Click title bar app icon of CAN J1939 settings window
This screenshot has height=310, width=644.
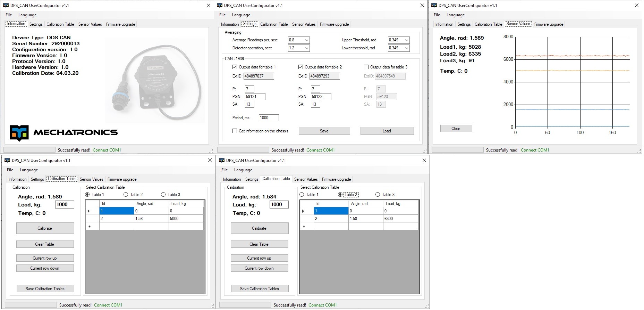coord(220,5)
